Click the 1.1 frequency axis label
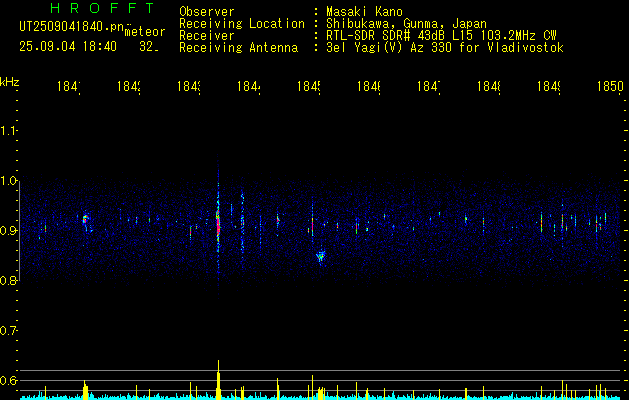This screenshot has height=400, width=629. 9,131
